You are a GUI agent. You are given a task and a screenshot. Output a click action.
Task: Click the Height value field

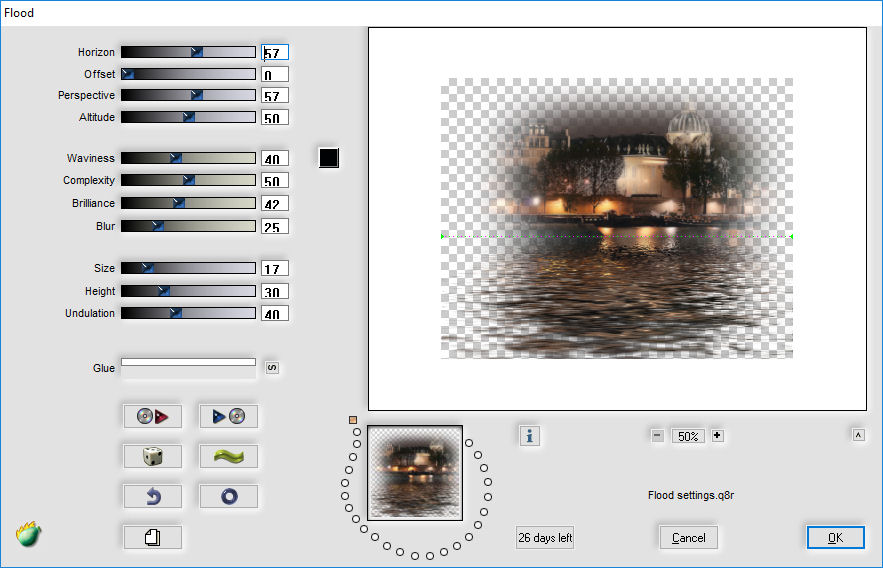tap(275, 291)
